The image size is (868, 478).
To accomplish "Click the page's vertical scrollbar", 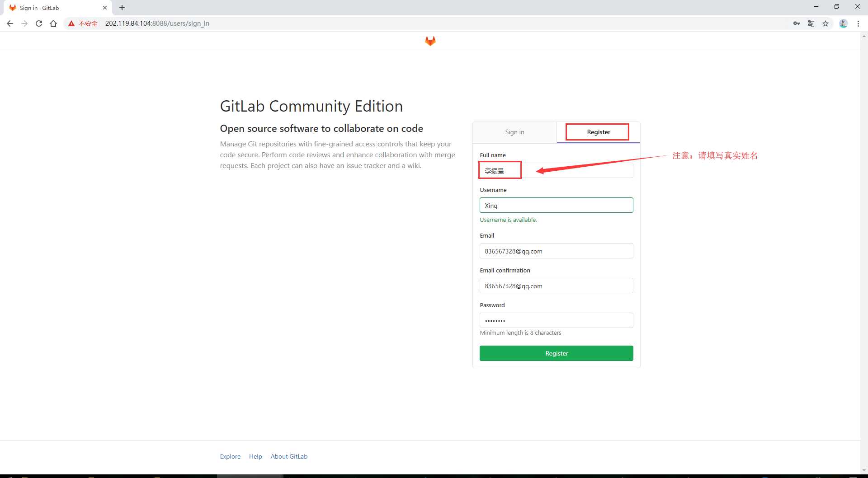I will (864, 253).
